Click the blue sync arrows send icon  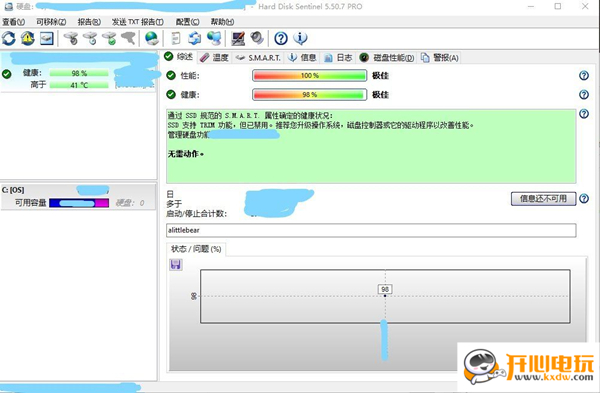click(195, 38)
